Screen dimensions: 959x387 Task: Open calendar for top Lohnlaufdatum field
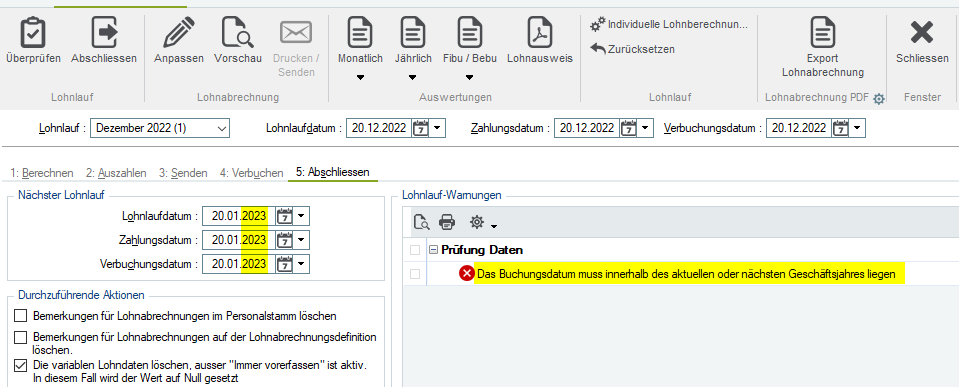click(420, 128)
